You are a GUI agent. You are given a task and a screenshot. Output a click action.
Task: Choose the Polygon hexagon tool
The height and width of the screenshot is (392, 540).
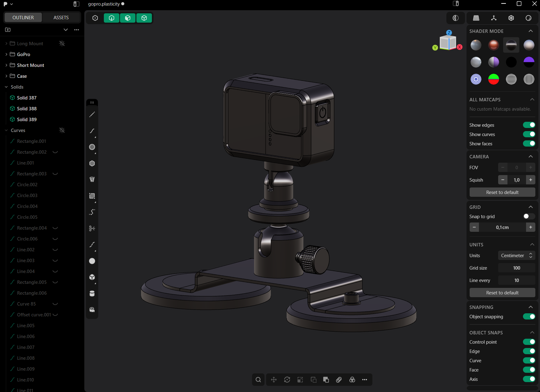click(92, 163)
